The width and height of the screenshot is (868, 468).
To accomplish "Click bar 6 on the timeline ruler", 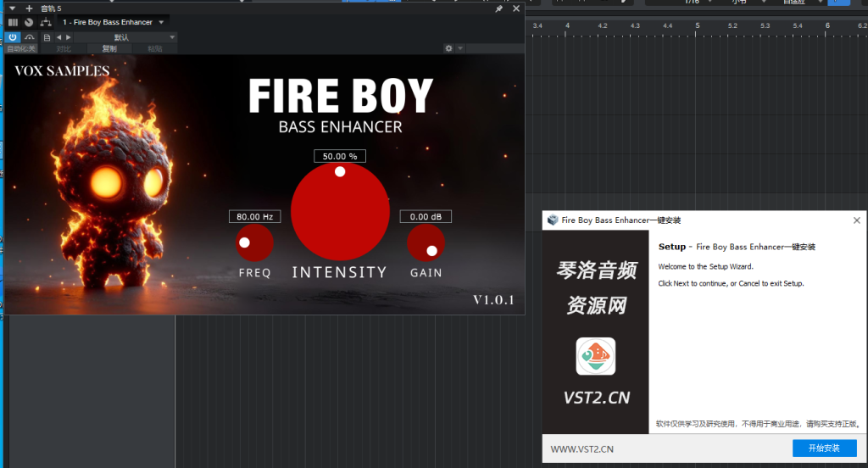I will (x=827, y=25).
